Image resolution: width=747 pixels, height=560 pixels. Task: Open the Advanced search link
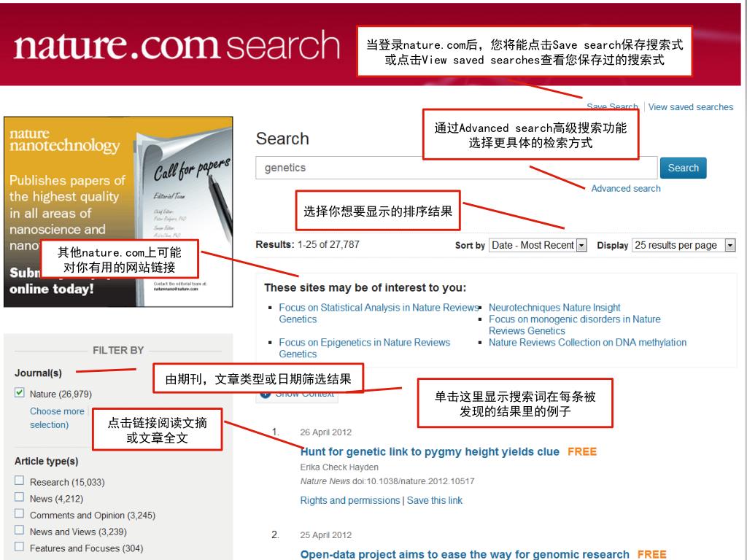[x=625, y=189]
